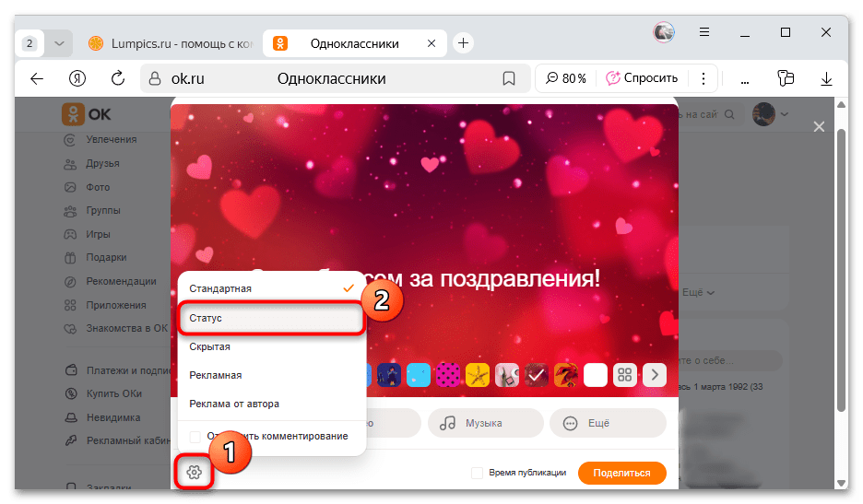The width and height of the screenshot is (863, 504).
Task: Choose the dark blue night background
Action: (x=388, y=375)
